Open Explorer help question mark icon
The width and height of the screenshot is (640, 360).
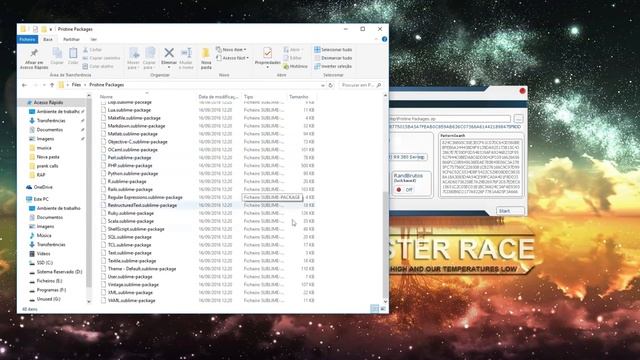pos(384,39)
